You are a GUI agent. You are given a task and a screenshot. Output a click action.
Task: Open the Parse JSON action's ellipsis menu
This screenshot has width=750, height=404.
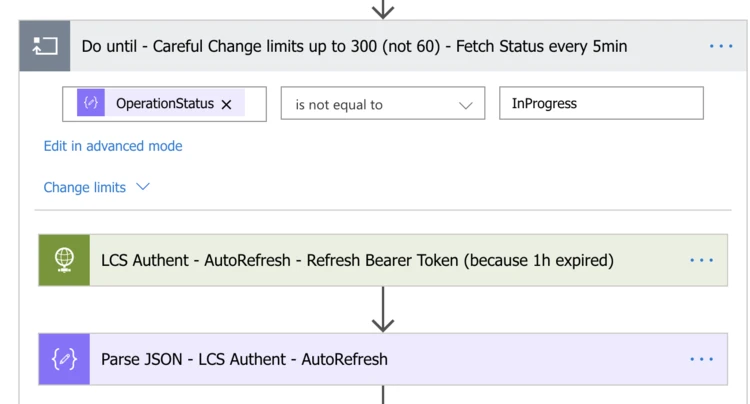702,359
